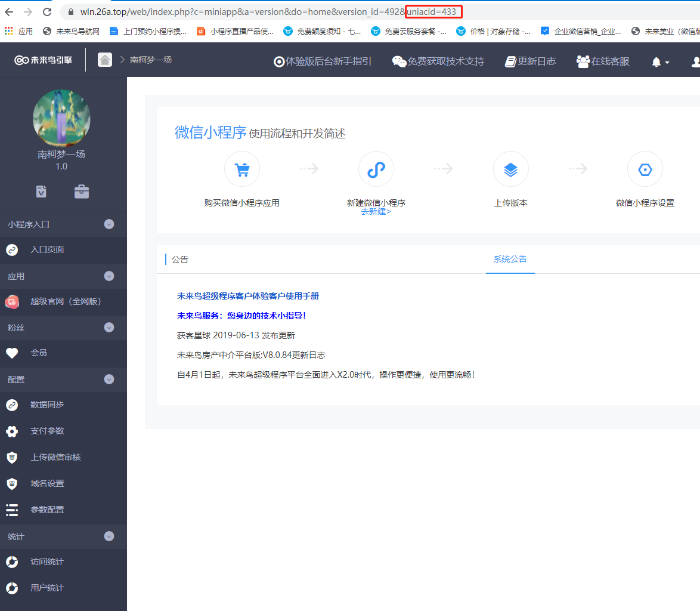The width and height of the screenshot is (700, 611).
Task: Click the heart icon beside 会员
Action: pos(12,353)
